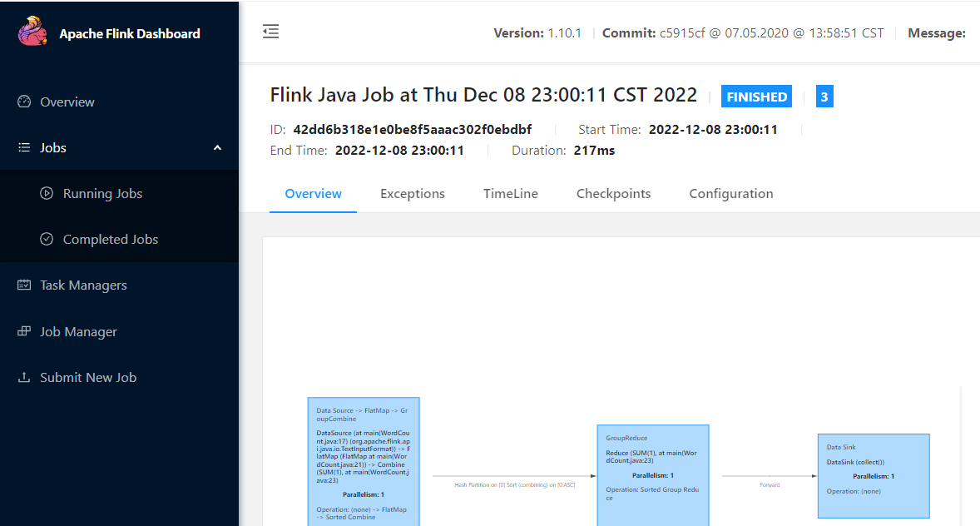Viewport: 980px width, 526px height.
Task: Switch to the Exceptions tab
Action: pos(413,194)
